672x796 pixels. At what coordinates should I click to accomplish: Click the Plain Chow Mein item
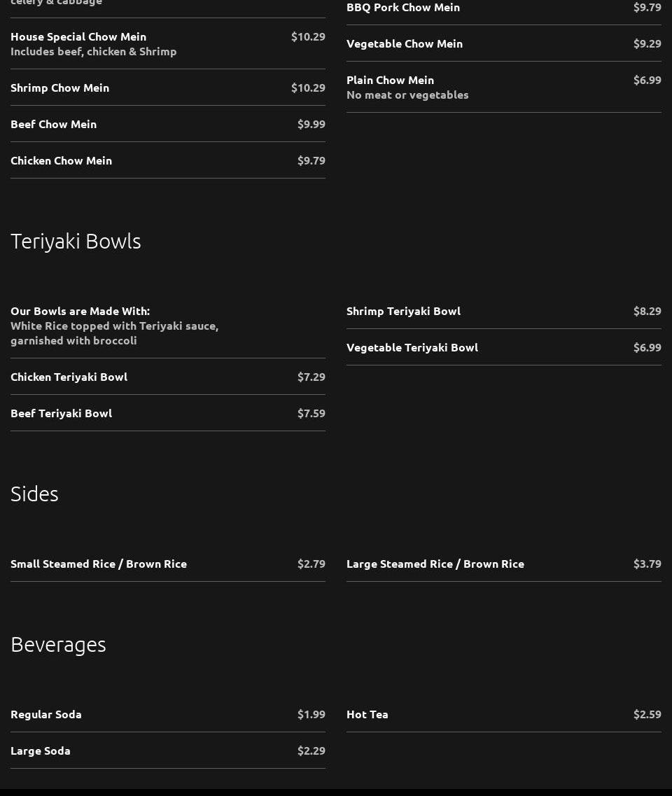click(x=391, y=80)
